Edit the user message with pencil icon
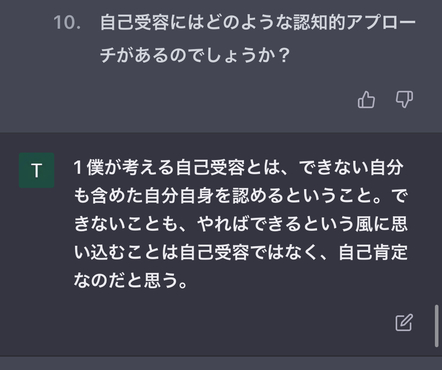The width and height of the screenshot is (442, 370). tap(404, 322)
